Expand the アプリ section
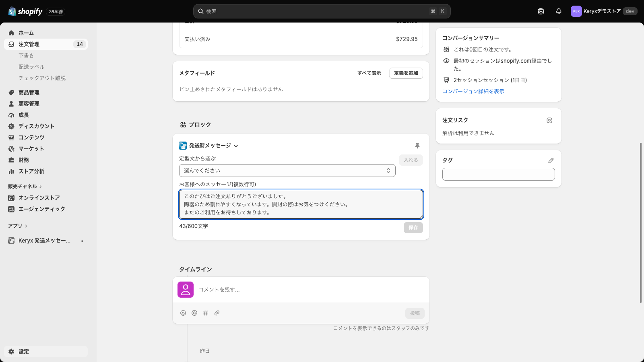 tap(18, 226)
